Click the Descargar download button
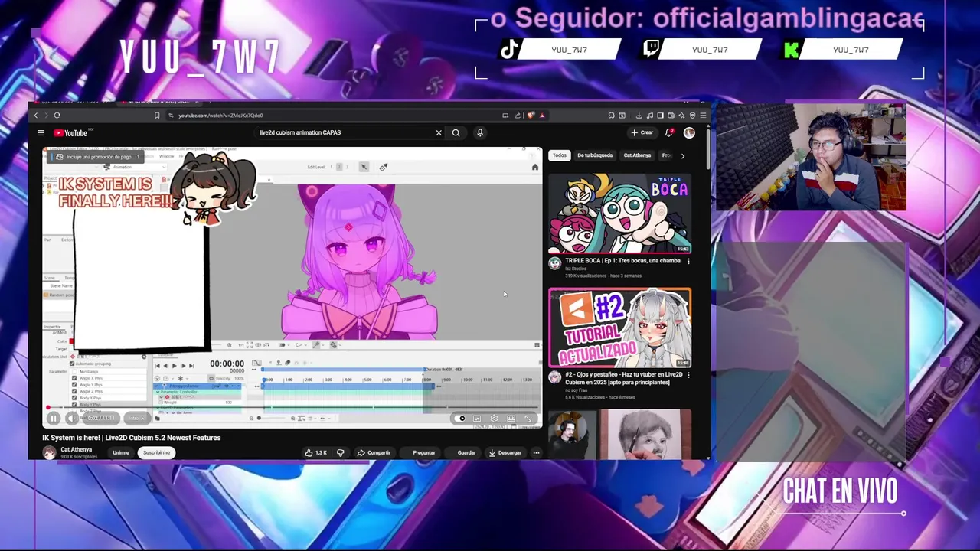Screen dimensions: 980x551 tap(505, 452)
